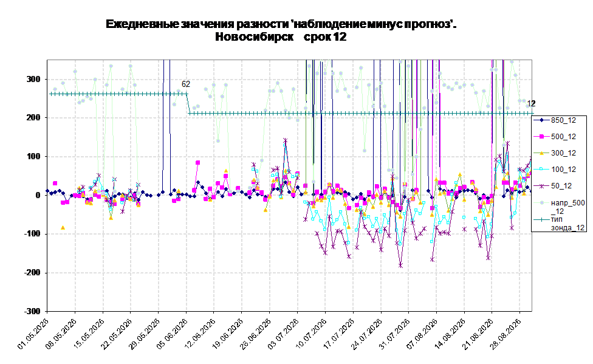Click data label 62 on sonde line
Viewport: 593px width, 364px height.
click(186, 84)
